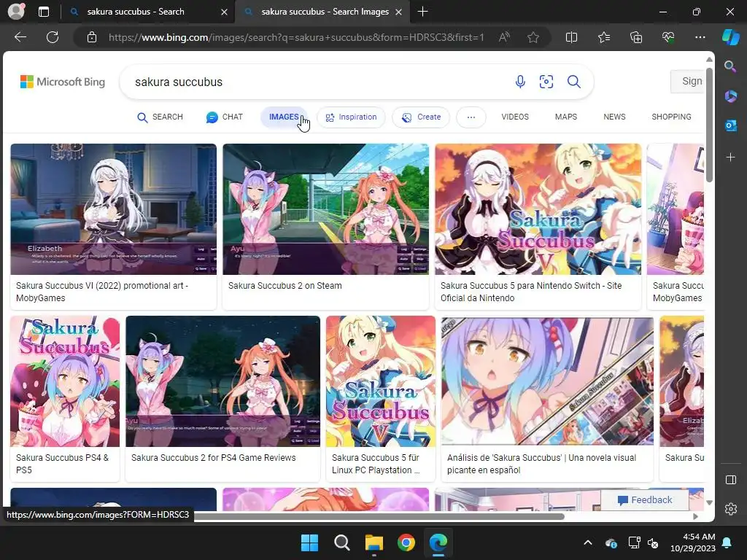Expand the three-dots more options pill

(x=471, y=117)
